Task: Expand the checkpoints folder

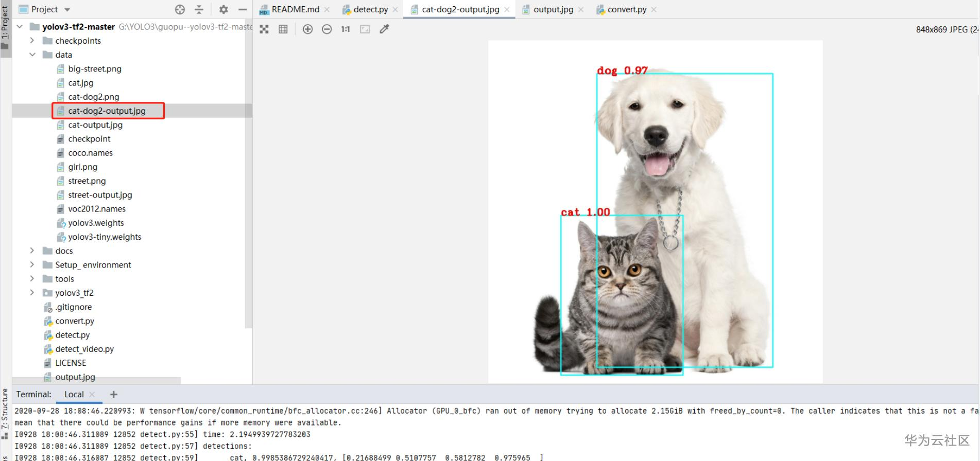Action: click(32, 40)
